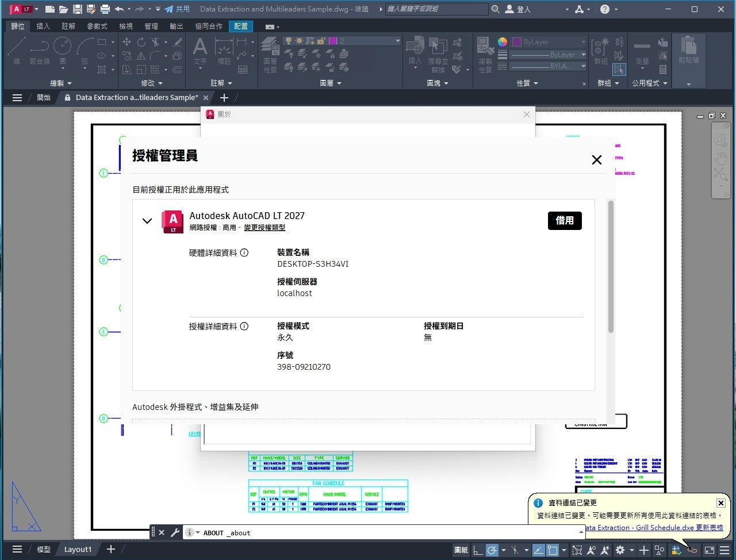Click the license manager vertical scrollbar

click(x=611, y=266)
